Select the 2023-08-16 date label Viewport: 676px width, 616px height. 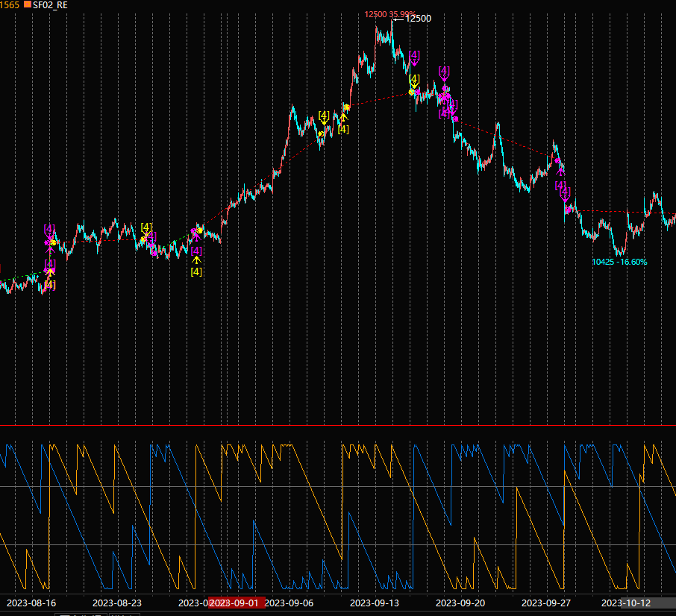(31, 603)
